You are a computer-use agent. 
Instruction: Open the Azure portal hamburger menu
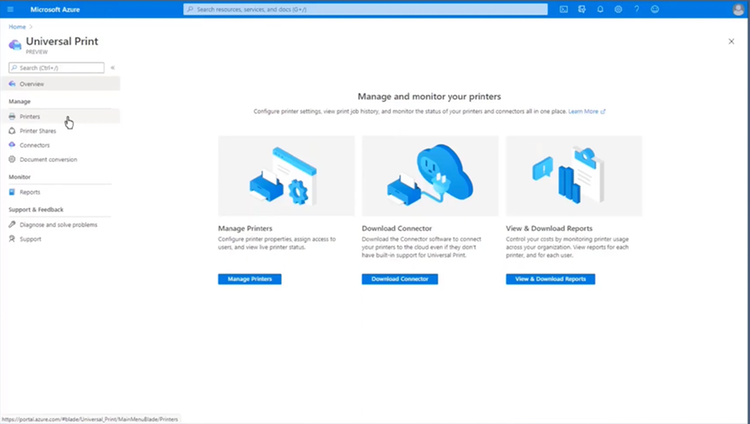coord(11,9)
